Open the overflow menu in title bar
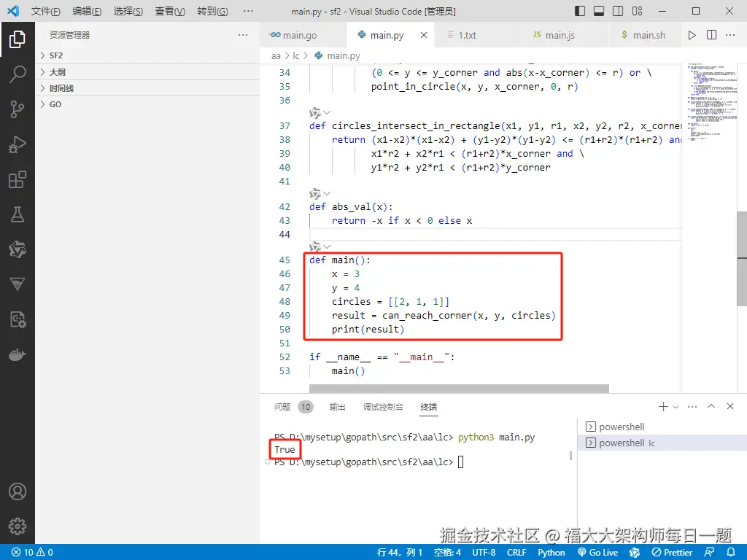The height and width of the screenshot is (560, 747). [x=248, y=10]
